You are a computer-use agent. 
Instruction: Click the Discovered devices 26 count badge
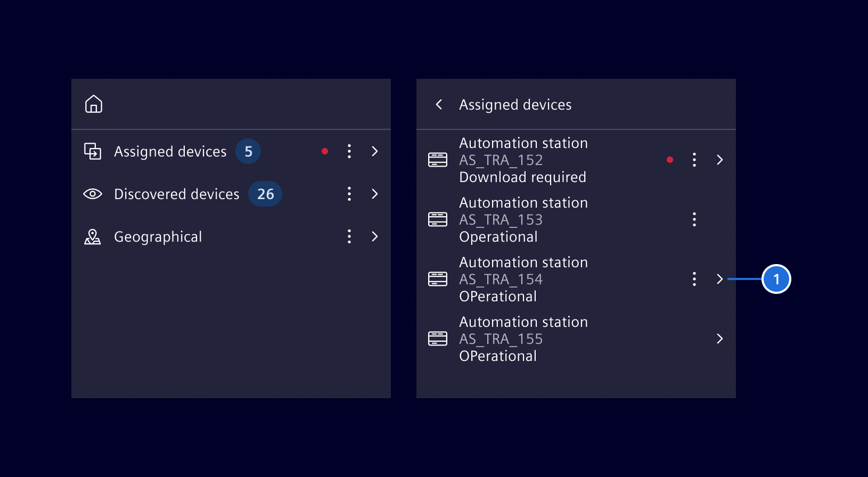click(x=265, y=194)
